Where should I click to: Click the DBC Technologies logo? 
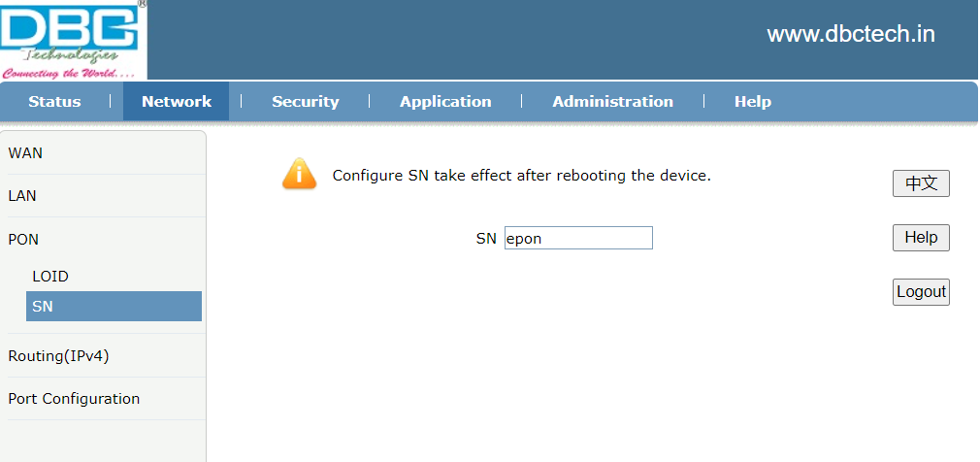coord(73,40)
